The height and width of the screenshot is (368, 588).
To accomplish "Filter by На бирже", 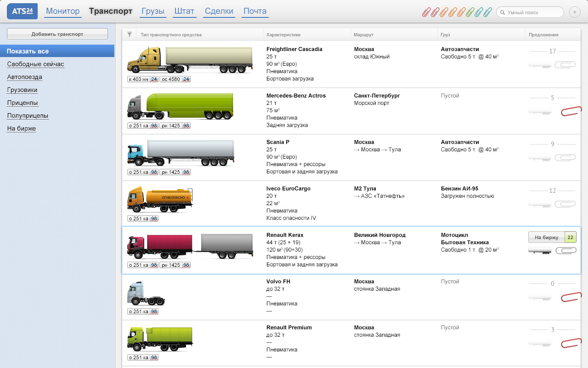I will [x=21, y=129].
